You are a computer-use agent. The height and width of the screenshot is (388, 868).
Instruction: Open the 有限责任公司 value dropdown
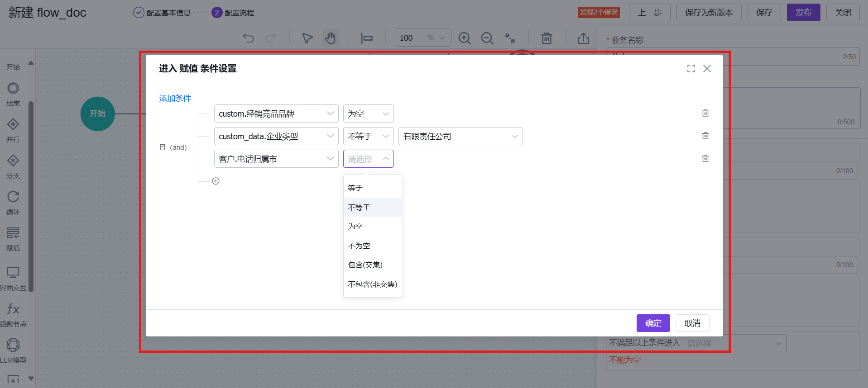click(x=460, y=136)
